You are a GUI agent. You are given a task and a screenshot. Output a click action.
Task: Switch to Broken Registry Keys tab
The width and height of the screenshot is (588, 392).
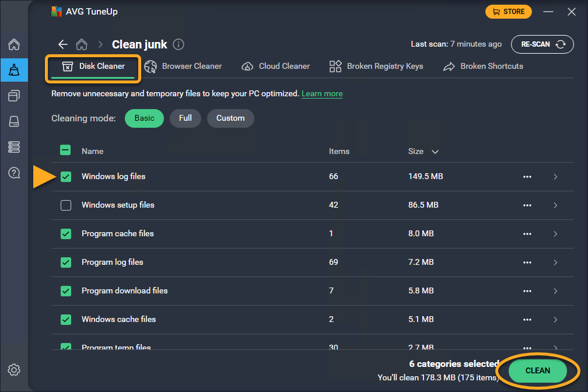pyautogui.click(x=376, y=66)
